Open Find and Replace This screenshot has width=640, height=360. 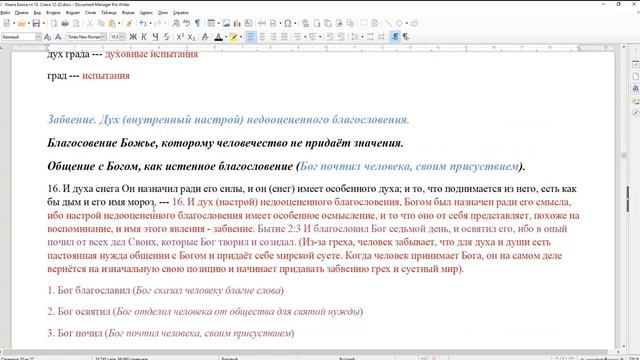point(176,23)
